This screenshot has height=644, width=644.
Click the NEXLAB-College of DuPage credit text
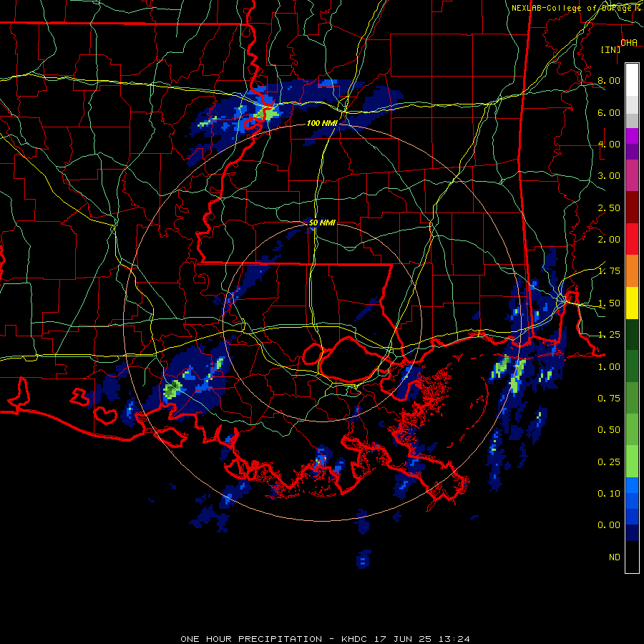pyautogui.click(x=576, y=8)
